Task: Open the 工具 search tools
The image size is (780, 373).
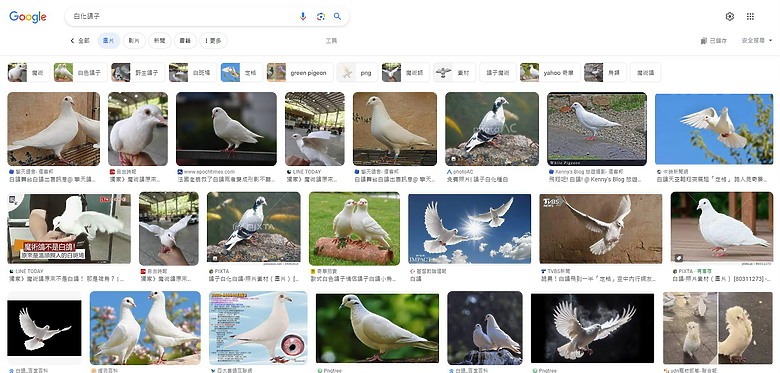Action: point(331,41)
